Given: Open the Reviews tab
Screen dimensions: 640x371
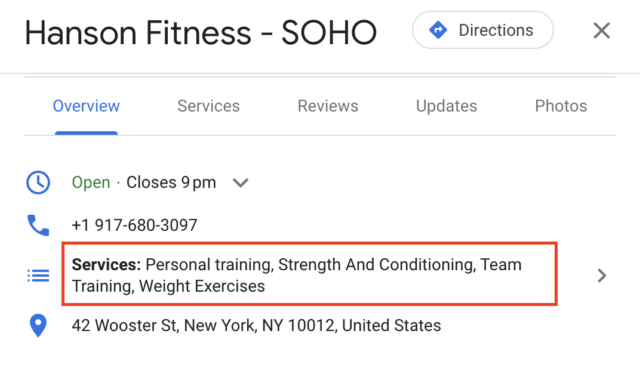Looking at the screenshot, I should (x=328, y=106).
